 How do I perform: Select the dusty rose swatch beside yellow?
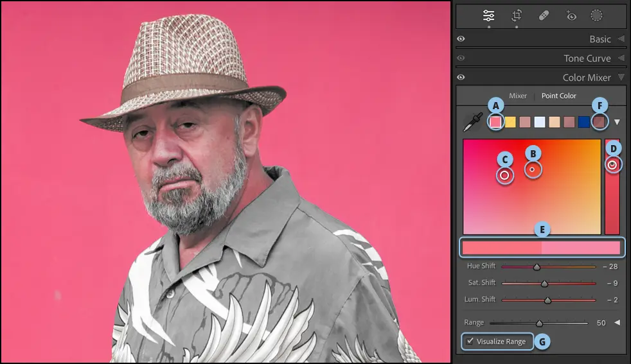tap(525, 122)
